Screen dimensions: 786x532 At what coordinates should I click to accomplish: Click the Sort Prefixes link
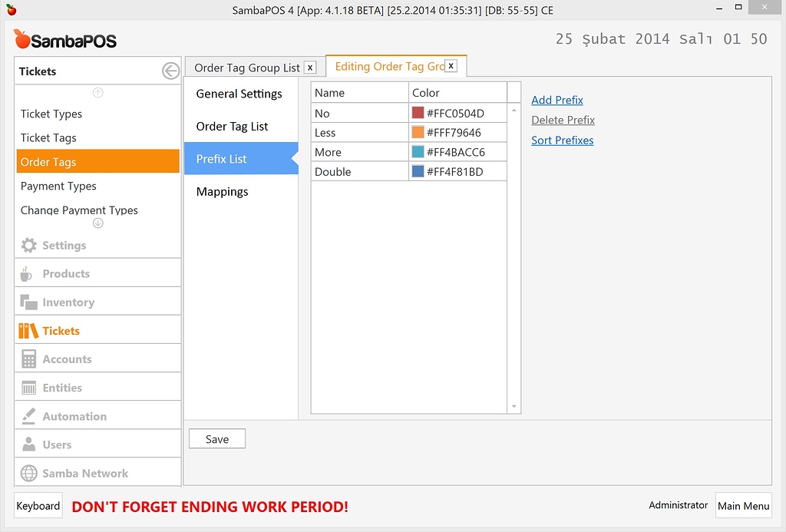pyautogui.click(x=562, y=140)
